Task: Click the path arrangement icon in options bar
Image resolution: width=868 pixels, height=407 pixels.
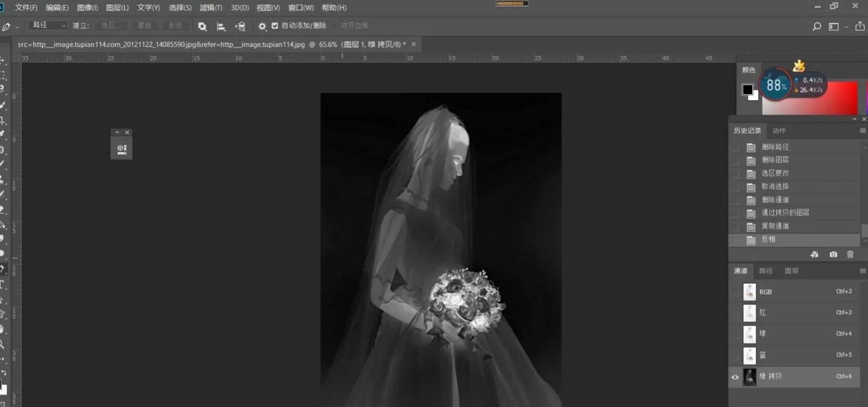Action: [x=239, y=25]
